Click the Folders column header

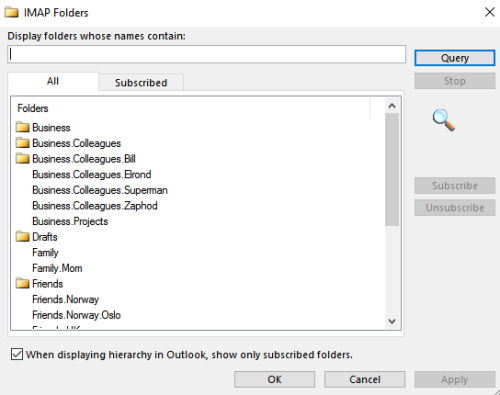click(x=191, y=108)
